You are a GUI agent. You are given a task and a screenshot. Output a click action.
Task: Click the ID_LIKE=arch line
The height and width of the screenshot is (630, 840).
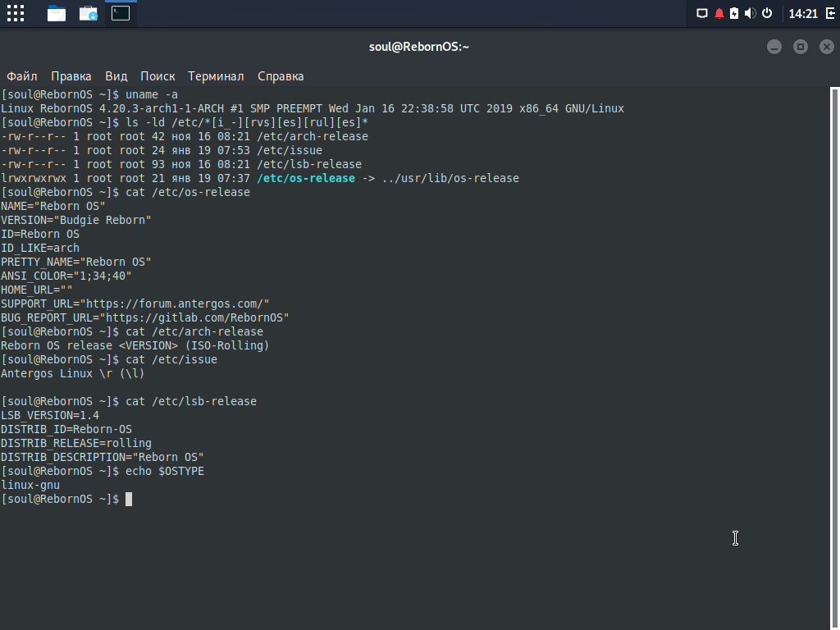(x=40, y=248)
